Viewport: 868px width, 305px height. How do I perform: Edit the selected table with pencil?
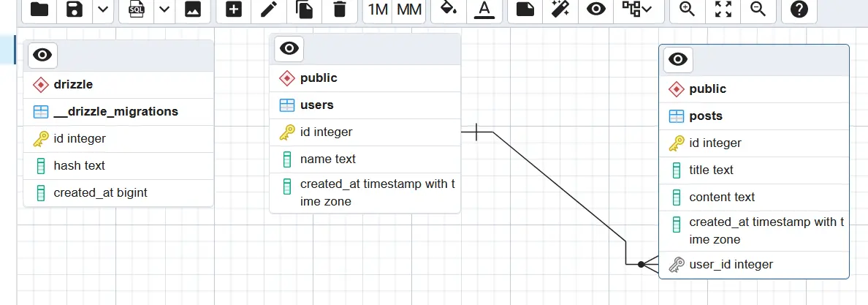click(x=269, y=10)
